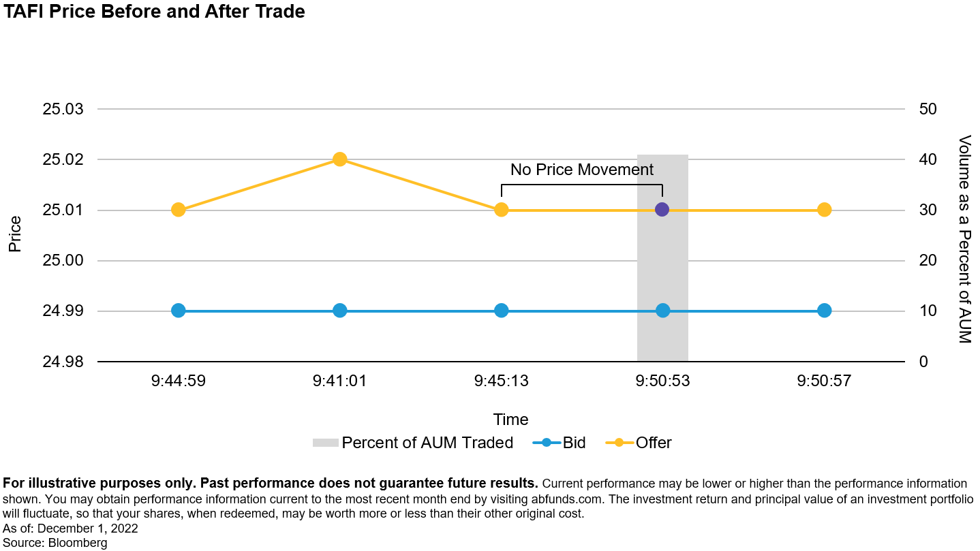Select the Offer data point at 9:44:59
This screenshot has width=980, height=551.
coord(179,209)
